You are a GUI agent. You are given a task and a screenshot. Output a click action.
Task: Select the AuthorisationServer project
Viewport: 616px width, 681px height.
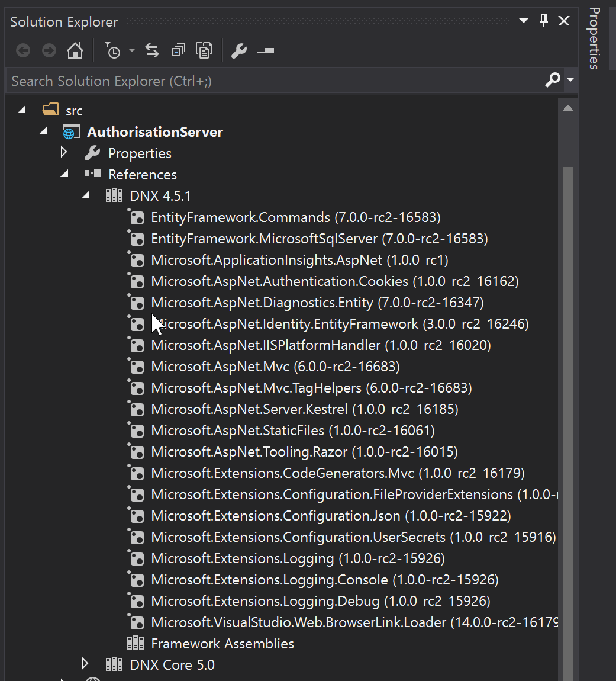(x=155, y=132)
